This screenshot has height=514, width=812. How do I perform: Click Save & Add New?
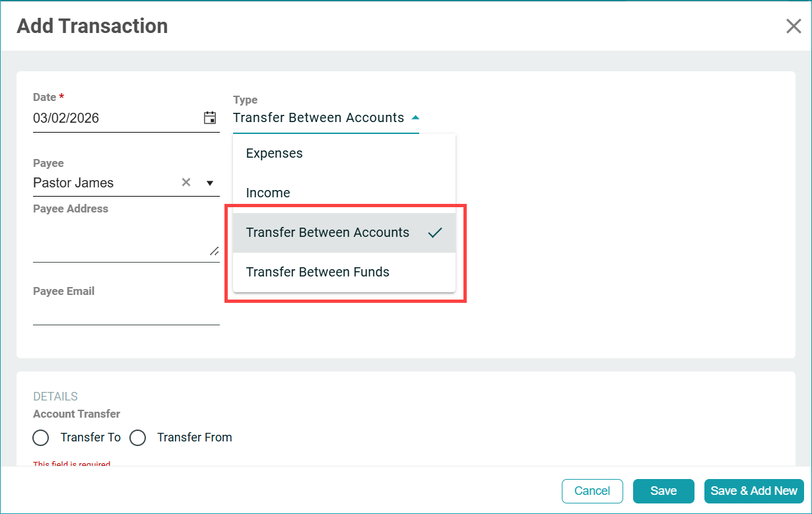[x=754, y=491]
